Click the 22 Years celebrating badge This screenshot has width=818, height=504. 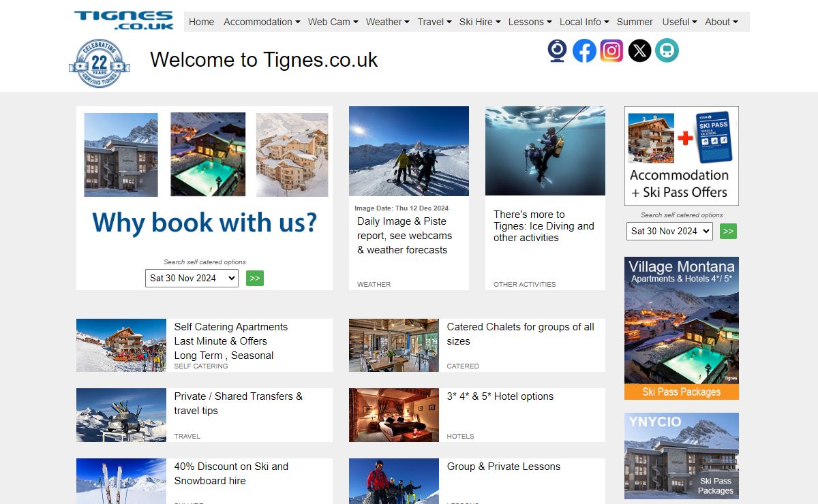[x=100, y=64]
